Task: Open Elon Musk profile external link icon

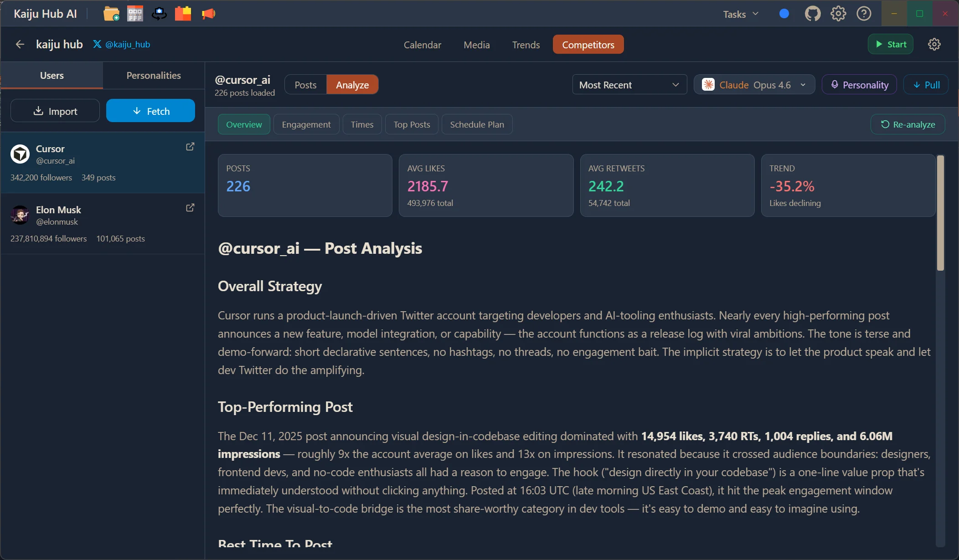Action: coord(190,208)
